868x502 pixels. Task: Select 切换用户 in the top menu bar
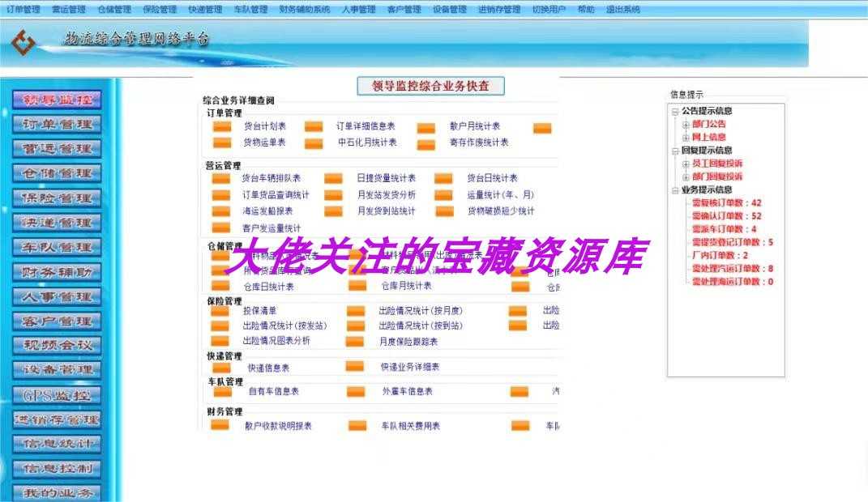(549, 10)
